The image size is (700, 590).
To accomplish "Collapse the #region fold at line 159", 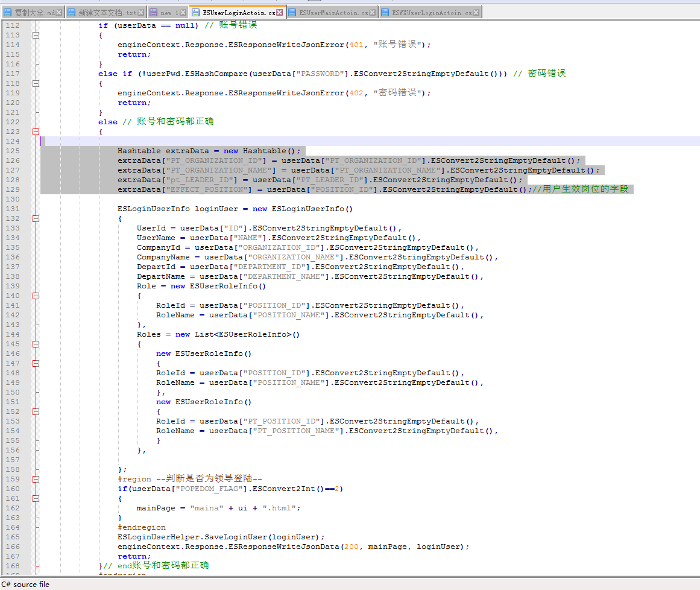I will (36, 479).
